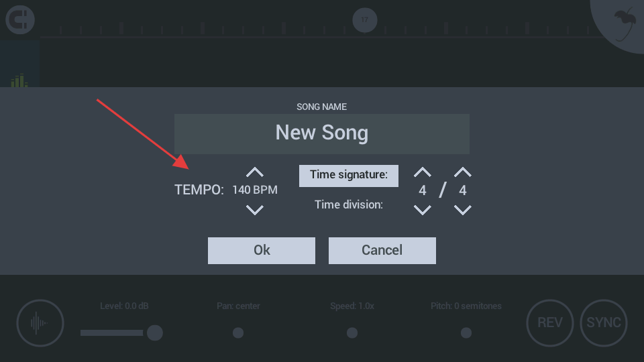Select the Time signature option
This screenshot has height=362, width=644.
click(349, 176)
